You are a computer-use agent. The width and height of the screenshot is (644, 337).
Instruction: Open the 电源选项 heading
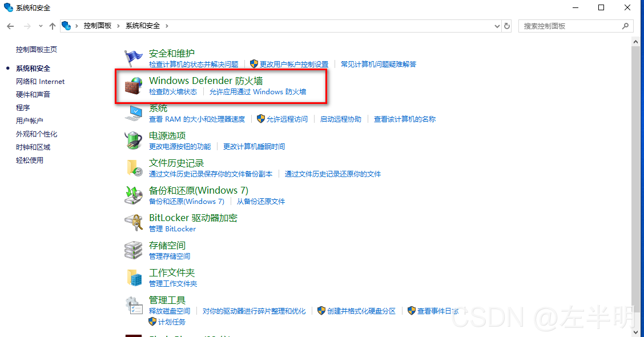167,135
